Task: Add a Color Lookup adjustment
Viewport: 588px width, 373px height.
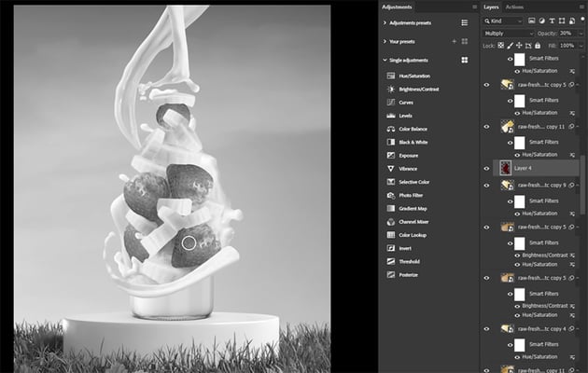Action: tap(407, 235)
